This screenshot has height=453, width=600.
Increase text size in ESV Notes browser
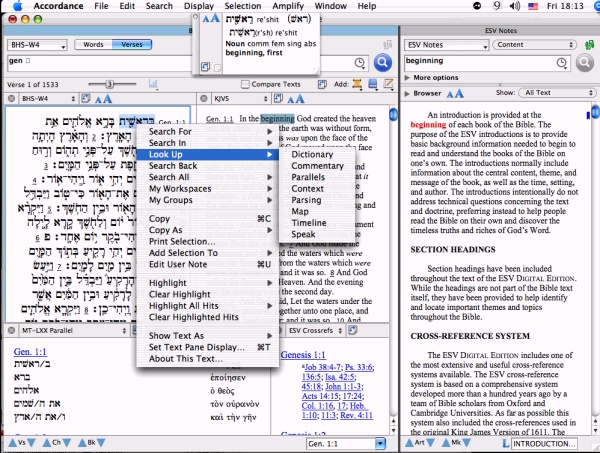click(459, 93)
